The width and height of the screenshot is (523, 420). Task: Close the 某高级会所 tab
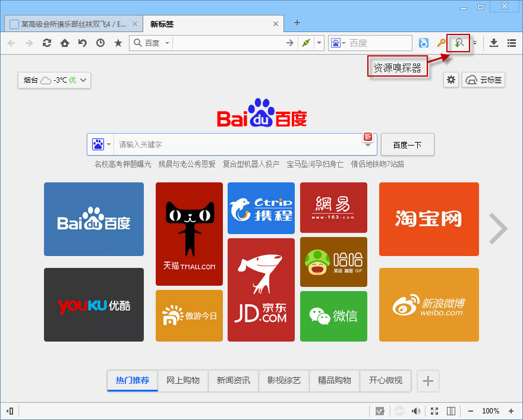[135, 24]
